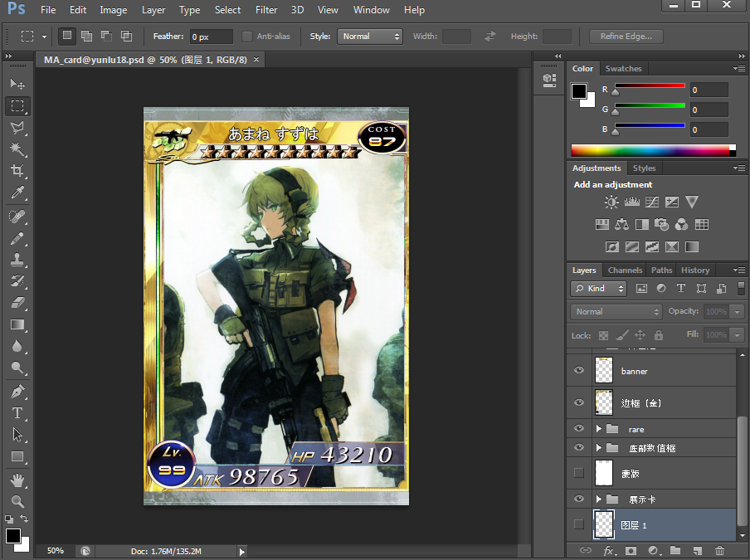Expand the 展示卡 layer group
This screenshot has width=750, height=560.
pyautogui.click(x=598, y=499)
